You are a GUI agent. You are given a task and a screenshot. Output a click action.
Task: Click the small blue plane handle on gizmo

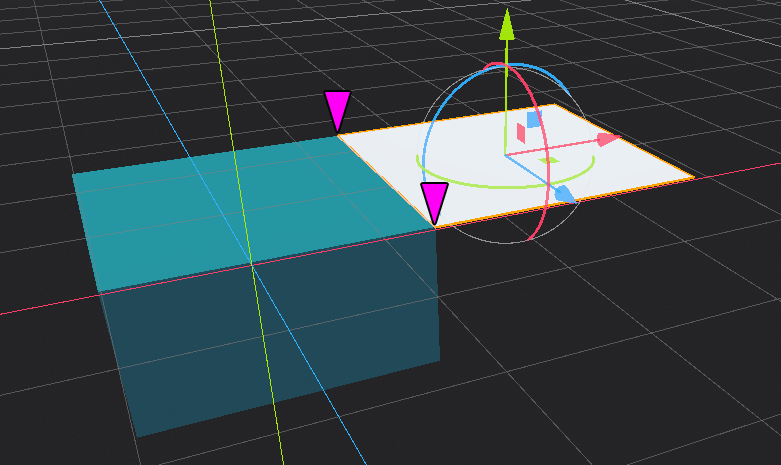pos(534,119)
